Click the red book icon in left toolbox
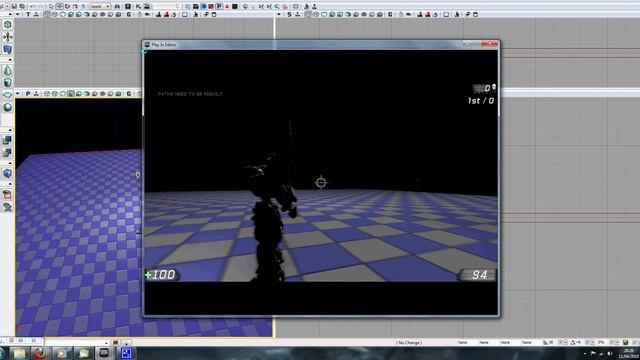The width and height of the screenshot is (640, 360). (7, 194)
